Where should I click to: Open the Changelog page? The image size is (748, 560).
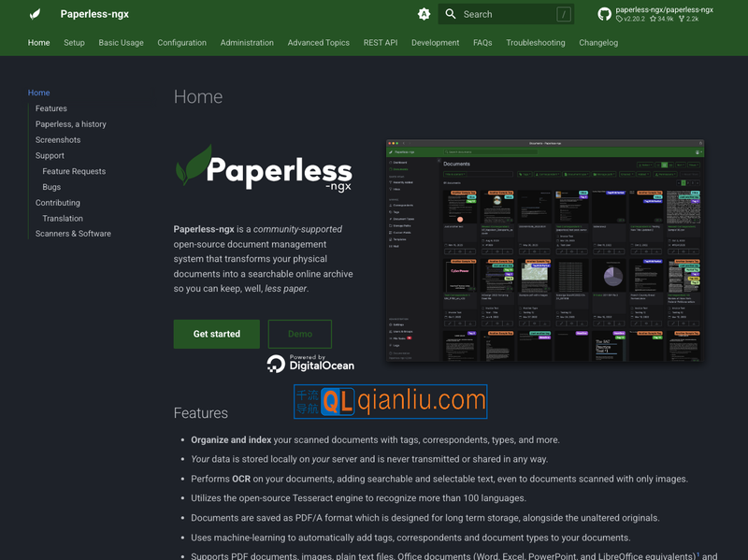598,42
